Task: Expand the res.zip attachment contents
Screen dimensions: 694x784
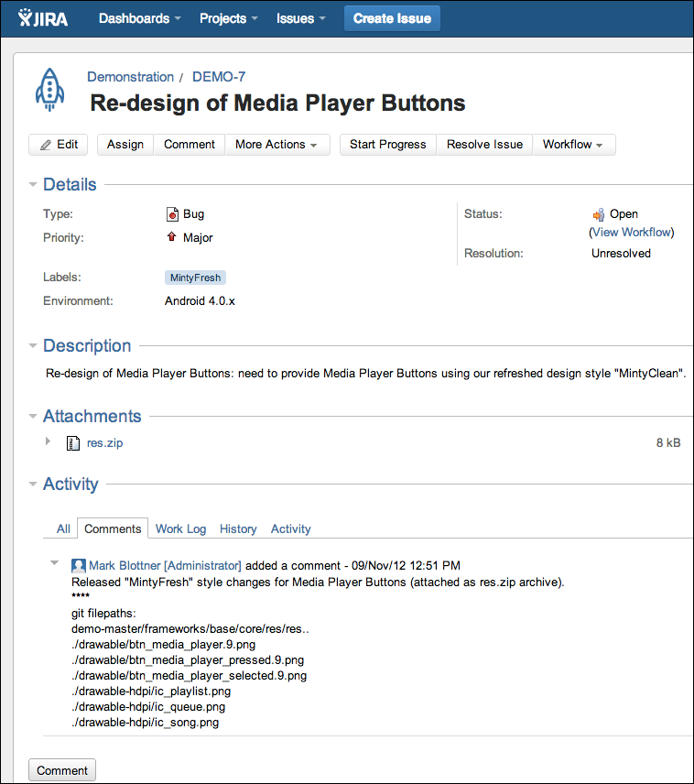Action: 48,441
